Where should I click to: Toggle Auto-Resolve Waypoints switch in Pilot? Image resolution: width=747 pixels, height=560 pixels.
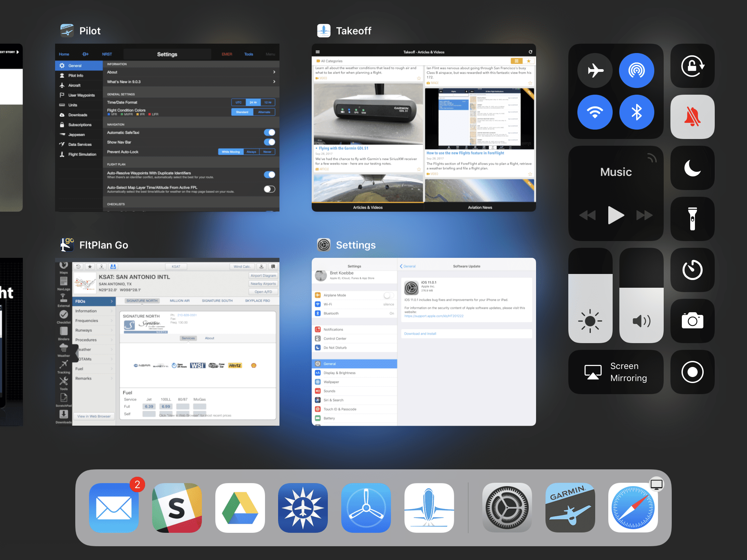click(x=269, y=175)
